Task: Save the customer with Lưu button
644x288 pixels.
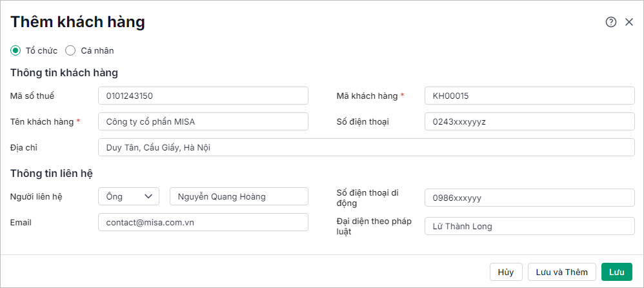Action: (616, 272)
